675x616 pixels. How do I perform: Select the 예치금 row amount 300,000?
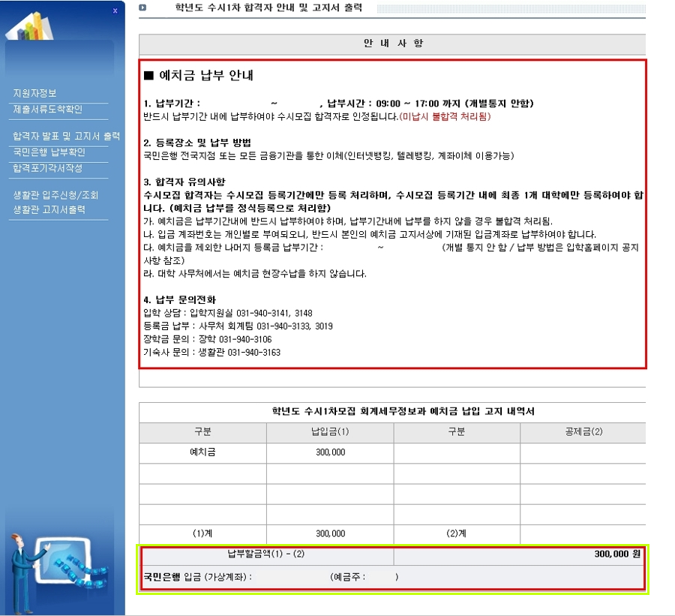[330, 453]
